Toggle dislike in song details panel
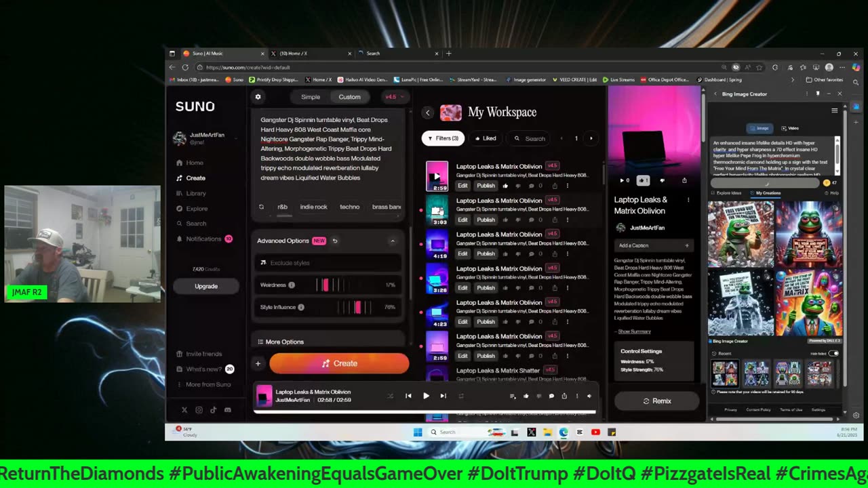Viewport: 868px width, 488px height. [663, 180]
